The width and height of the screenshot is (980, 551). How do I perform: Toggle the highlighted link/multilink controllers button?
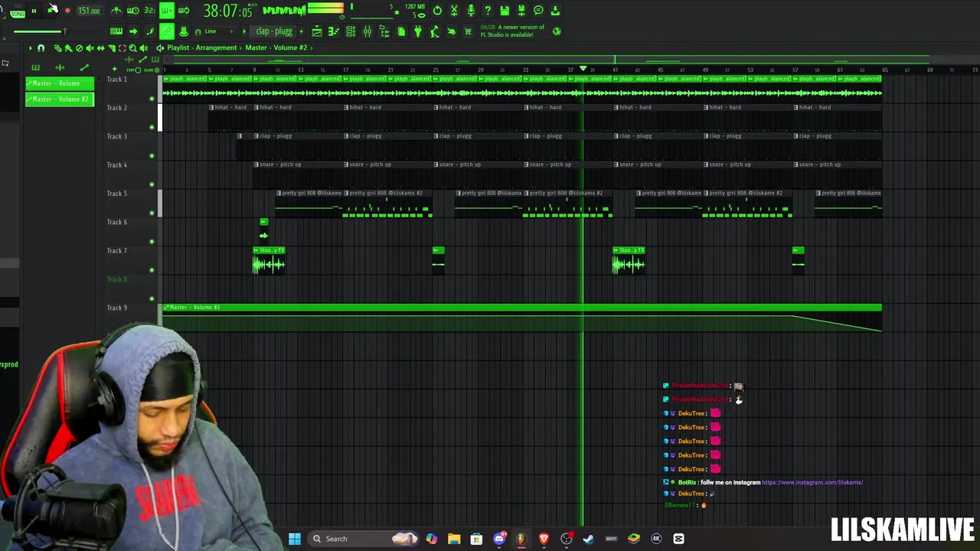[166, 31]
